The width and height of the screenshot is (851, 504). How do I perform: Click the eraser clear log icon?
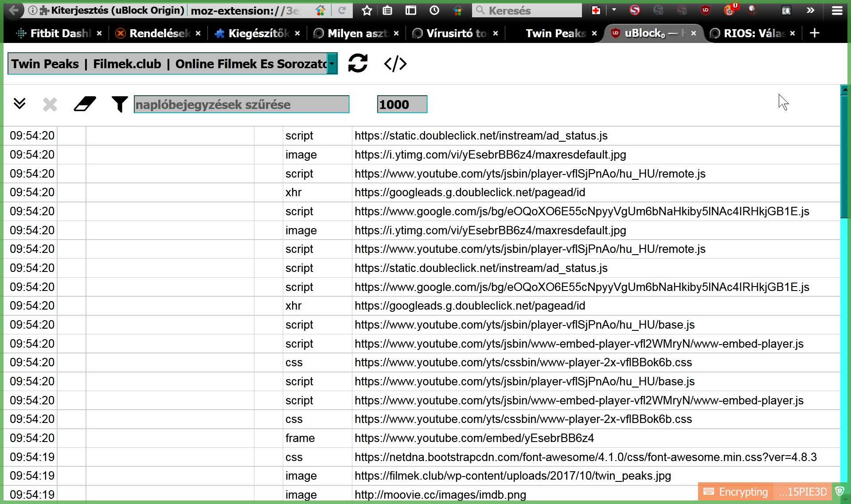pyautogui.click(x=85, y=105)
